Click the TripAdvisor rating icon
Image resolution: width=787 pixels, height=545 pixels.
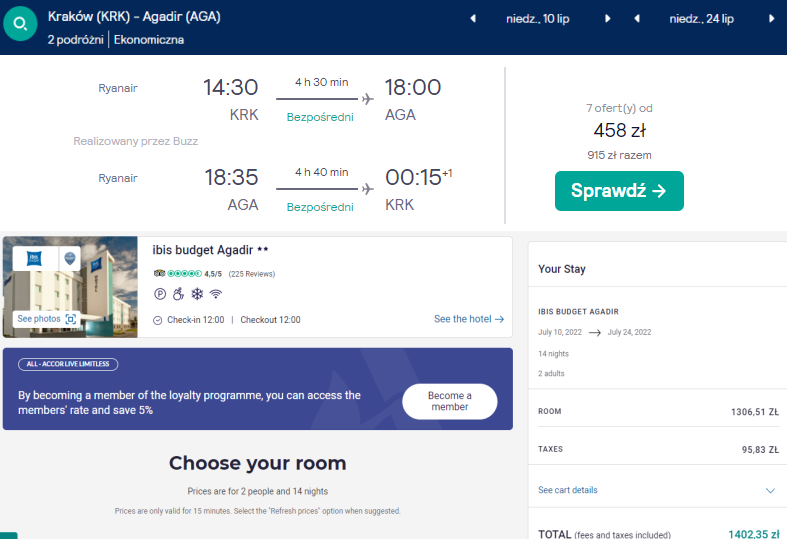coord(159,274)
